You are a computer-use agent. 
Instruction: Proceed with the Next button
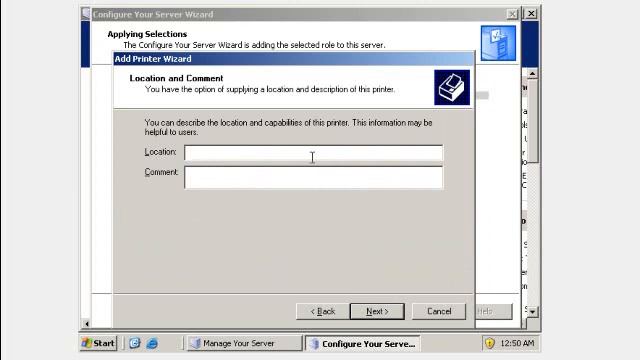(x=377, y=311)
